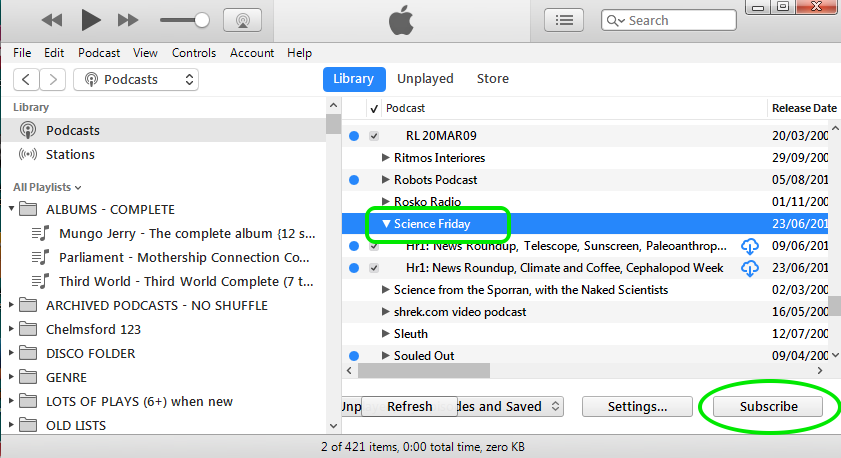This screenshot has width=841, height=458.
Task: Switch to the Store tab
Action: pos(492,79)
